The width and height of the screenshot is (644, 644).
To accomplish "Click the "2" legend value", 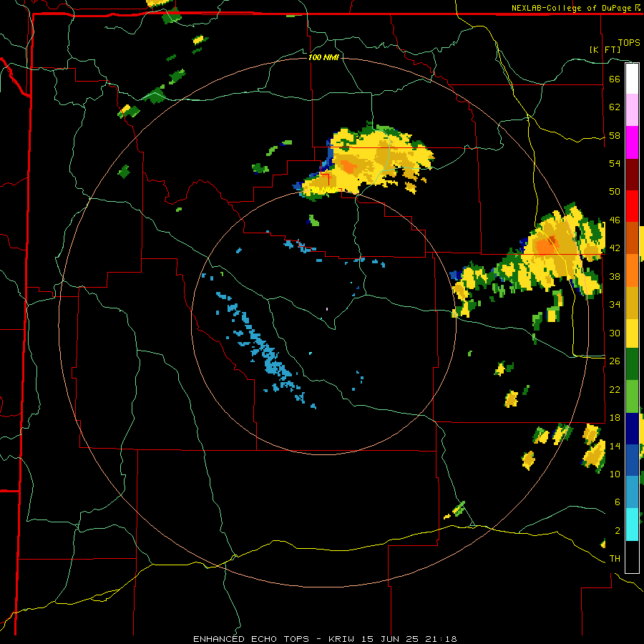I will pos(617,531).
